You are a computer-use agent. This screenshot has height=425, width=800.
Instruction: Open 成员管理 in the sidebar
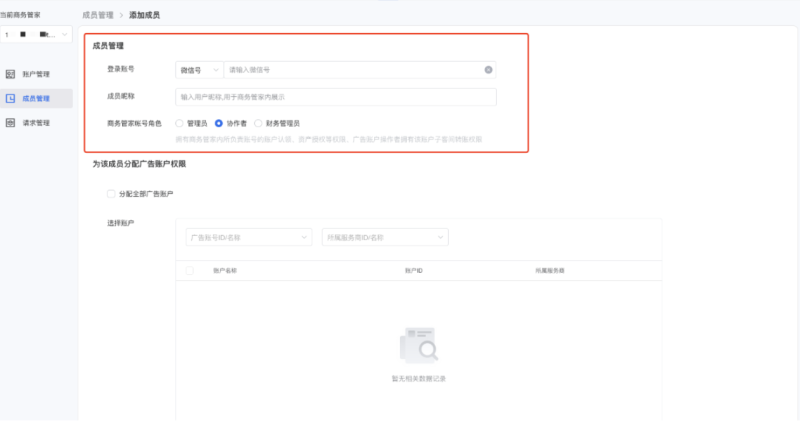[36, 98]
